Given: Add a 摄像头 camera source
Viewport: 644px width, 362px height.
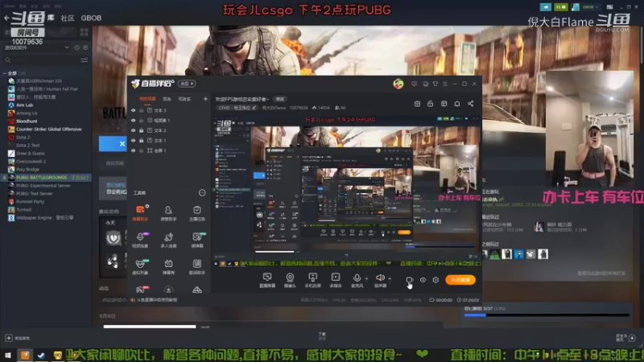Looking at the screenshot, I should [290, 280].
